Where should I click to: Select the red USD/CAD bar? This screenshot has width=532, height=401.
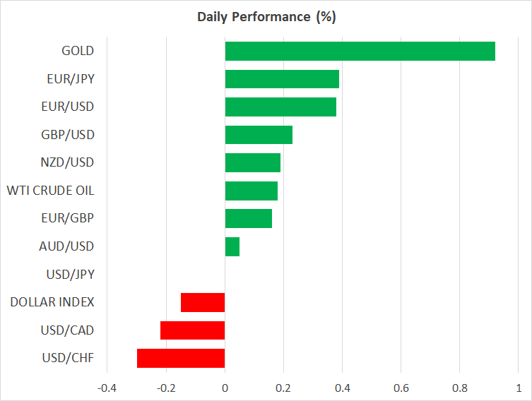coord(192,330)
